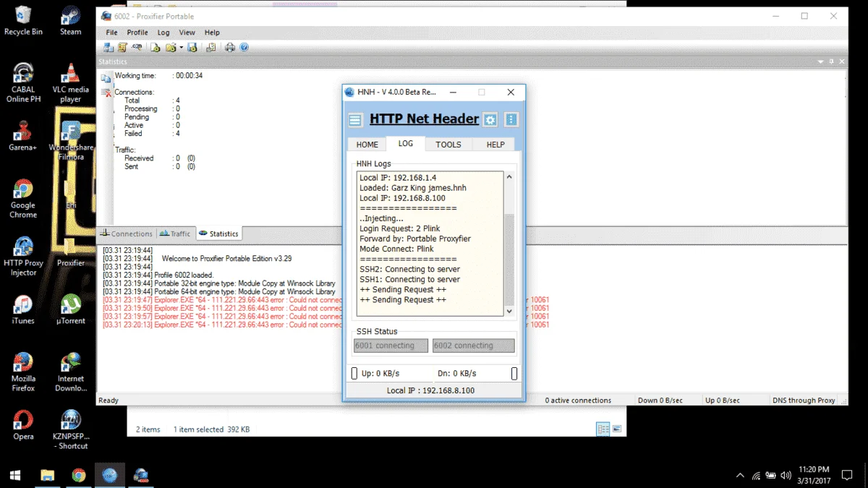
Task: Select the Statistics tab
Action: tap(219, 234)
